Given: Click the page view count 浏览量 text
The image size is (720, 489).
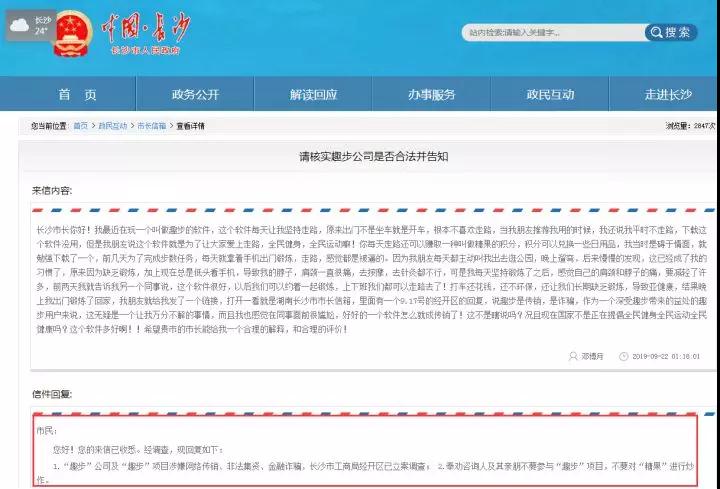Looking at the screenshot, I should click(x=691, y=126).
